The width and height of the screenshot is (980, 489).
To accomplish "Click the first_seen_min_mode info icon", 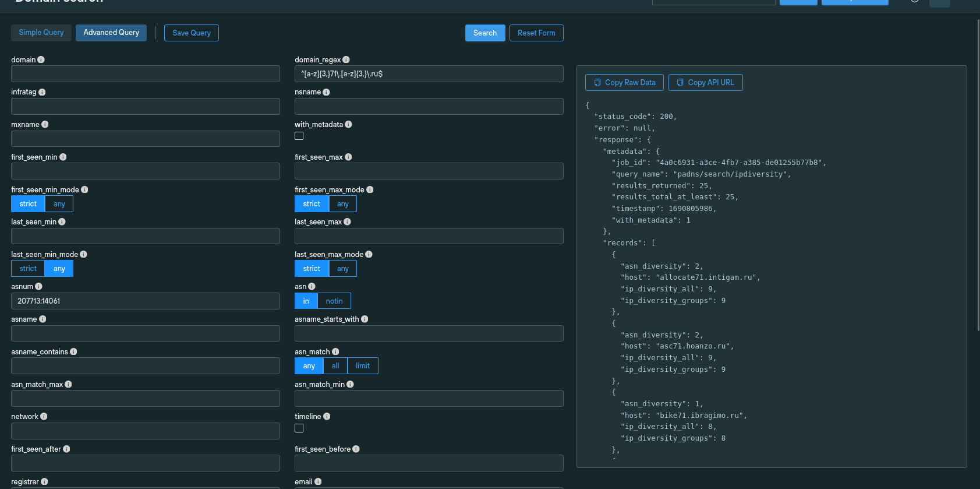I will coord(84,189).
